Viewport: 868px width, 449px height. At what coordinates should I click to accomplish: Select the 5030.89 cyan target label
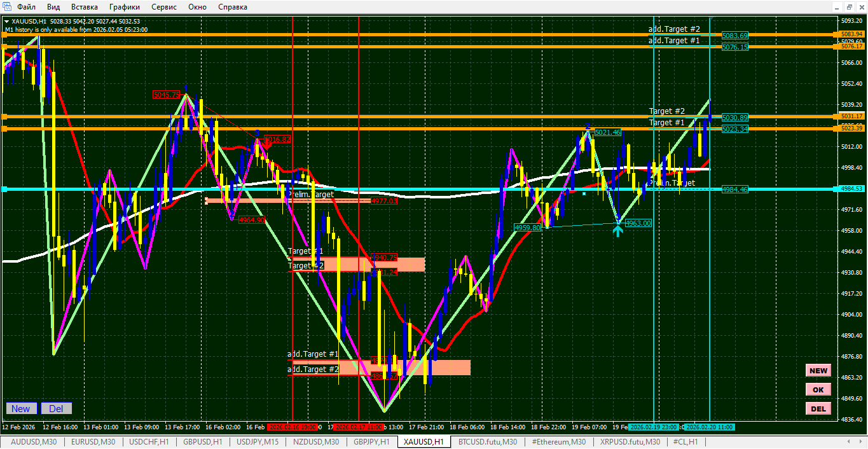coord(735,118)
